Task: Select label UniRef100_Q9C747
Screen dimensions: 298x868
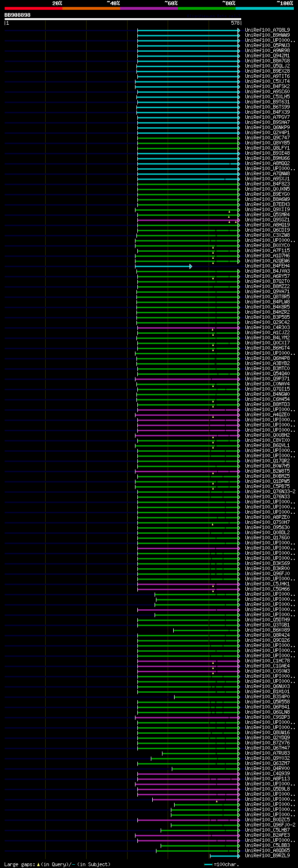Action: coord(267,138)
